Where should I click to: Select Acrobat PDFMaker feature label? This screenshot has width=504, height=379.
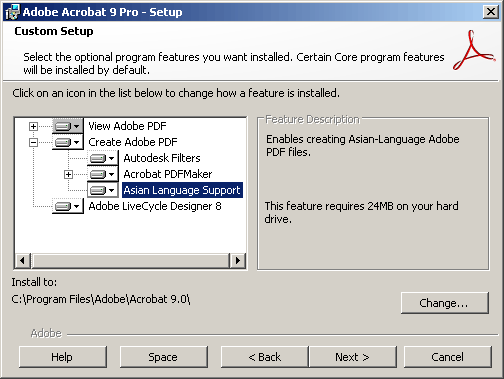(x=168, y=174)
